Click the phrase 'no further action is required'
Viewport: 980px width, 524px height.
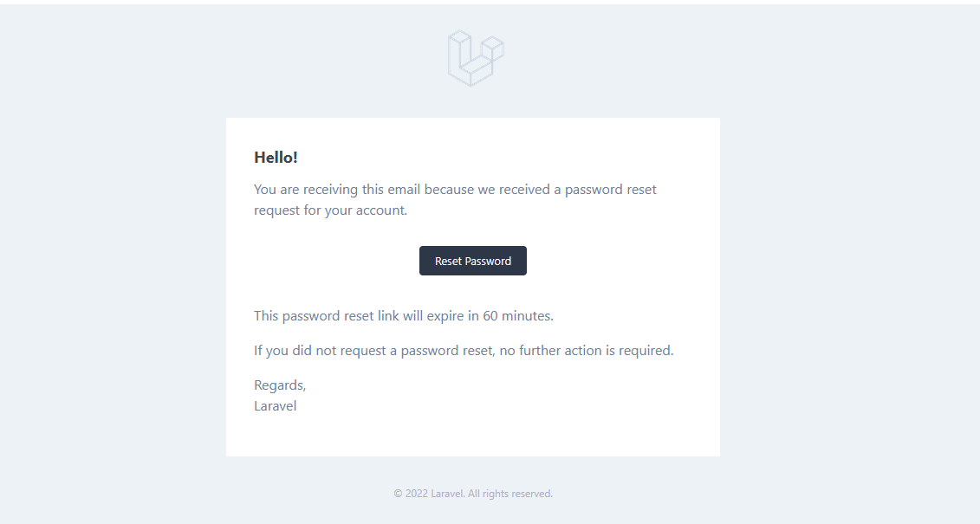coord(585,351)
